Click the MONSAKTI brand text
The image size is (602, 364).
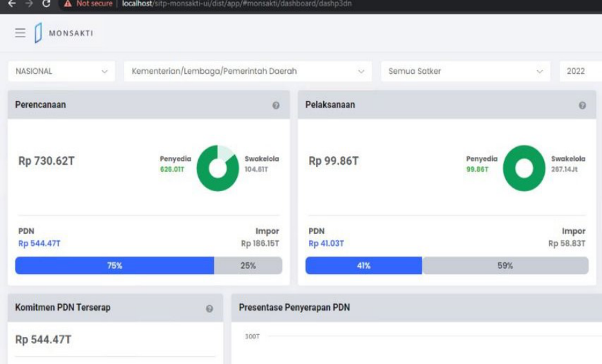tap(71, 33)
